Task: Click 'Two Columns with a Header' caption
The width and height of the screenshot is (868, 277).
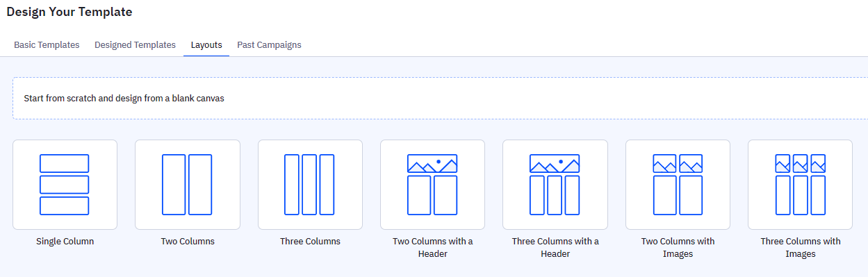Action: click(432, 248)
